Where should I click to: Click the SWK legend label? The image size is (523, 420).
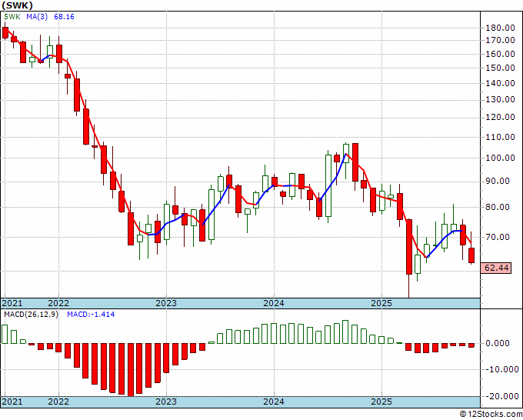12,17
